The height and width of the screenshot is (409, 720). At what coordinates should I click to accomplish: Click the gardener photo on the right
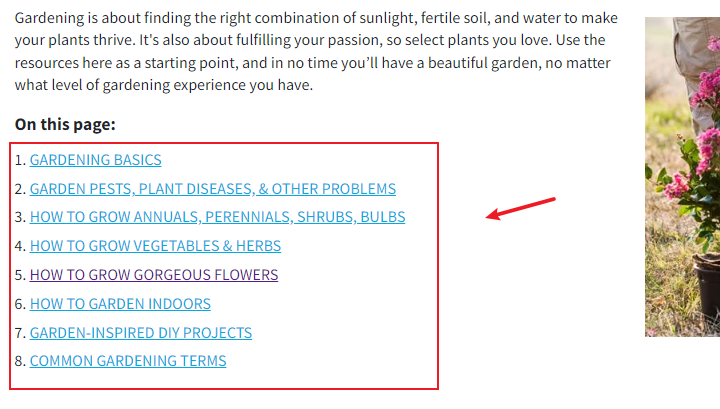682,177
